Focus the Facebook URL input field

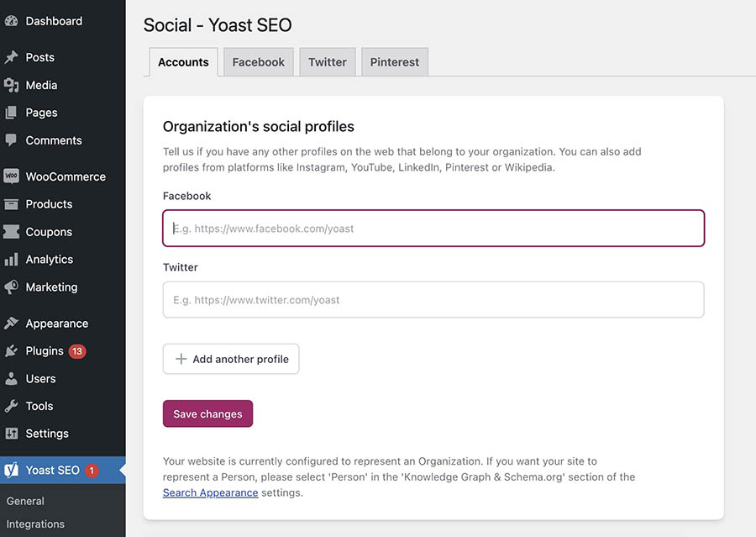(x=433, y=228)
